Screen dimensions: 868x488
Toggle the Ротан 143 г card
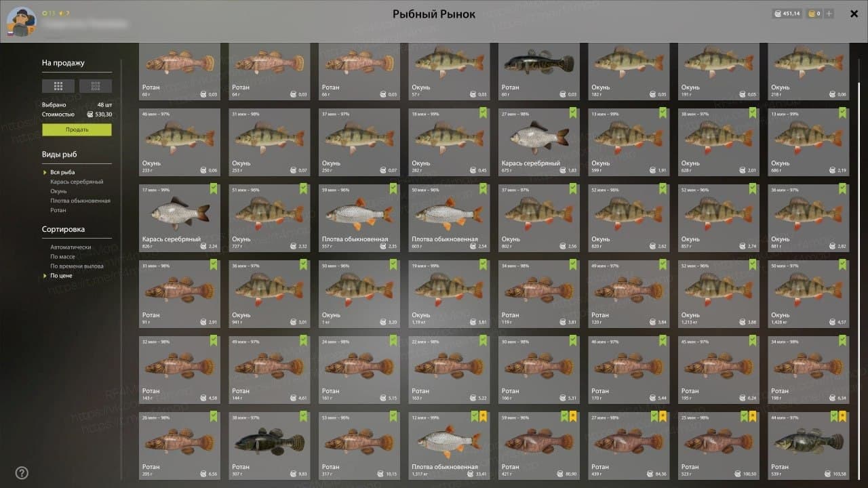coord(180,370)
